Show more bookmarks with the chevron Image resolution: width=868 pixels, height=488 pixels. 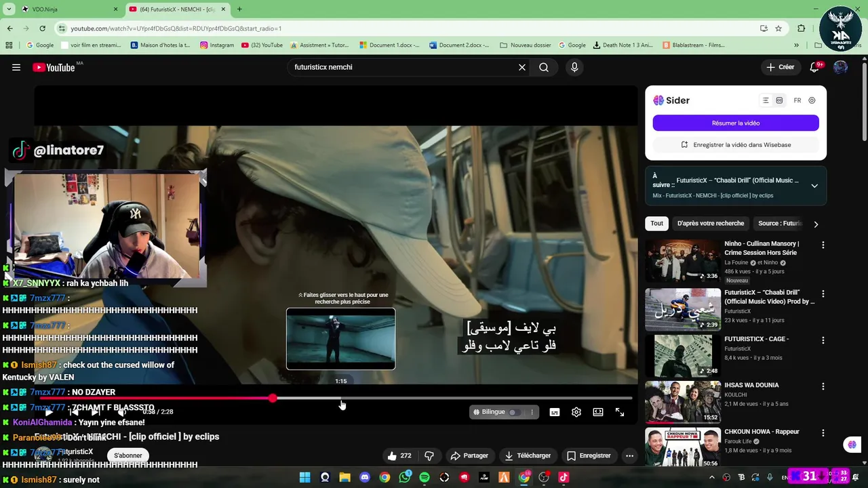click(796, 45)
